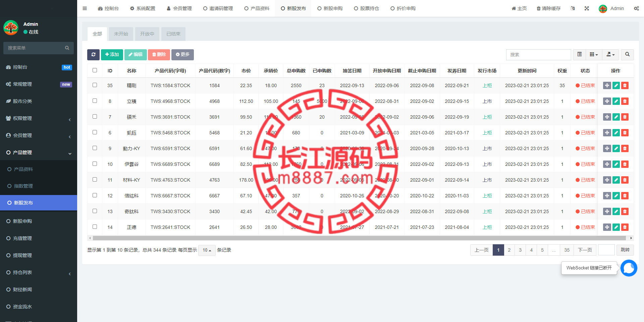Image resolution: width=644 pixels, height=322 pixels.
Task: Click green edit icon for row ID 35
Action: (x=616, y=85)
